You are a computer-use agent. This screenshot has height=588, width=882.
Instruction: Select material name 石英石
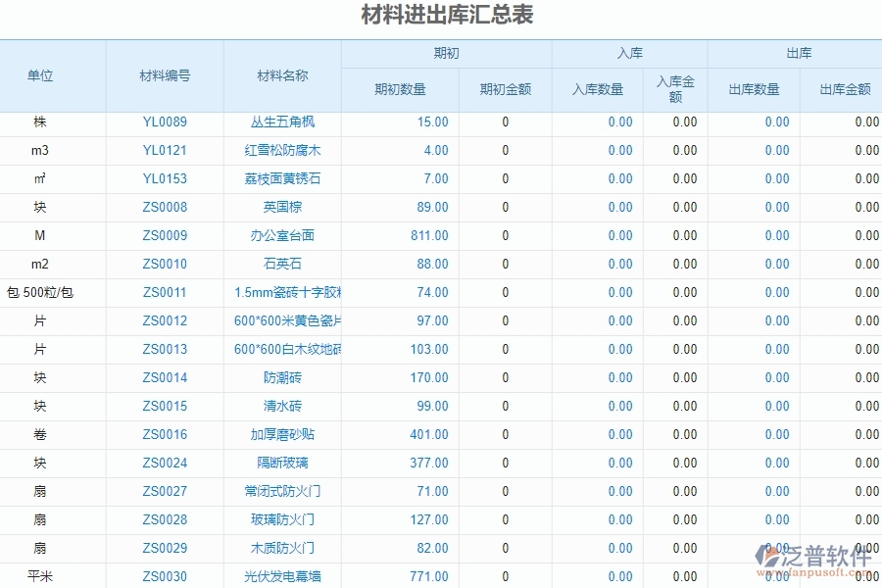coord(281,265)
